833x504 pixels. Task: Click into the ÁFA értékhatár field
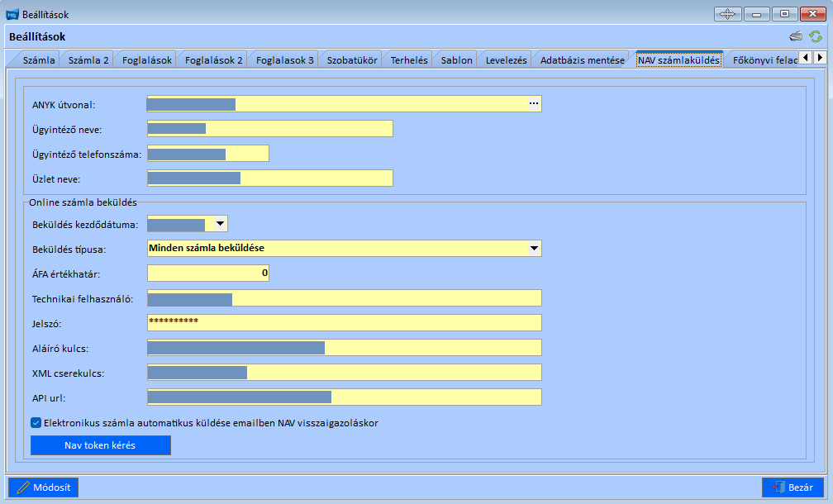(207, 273)
